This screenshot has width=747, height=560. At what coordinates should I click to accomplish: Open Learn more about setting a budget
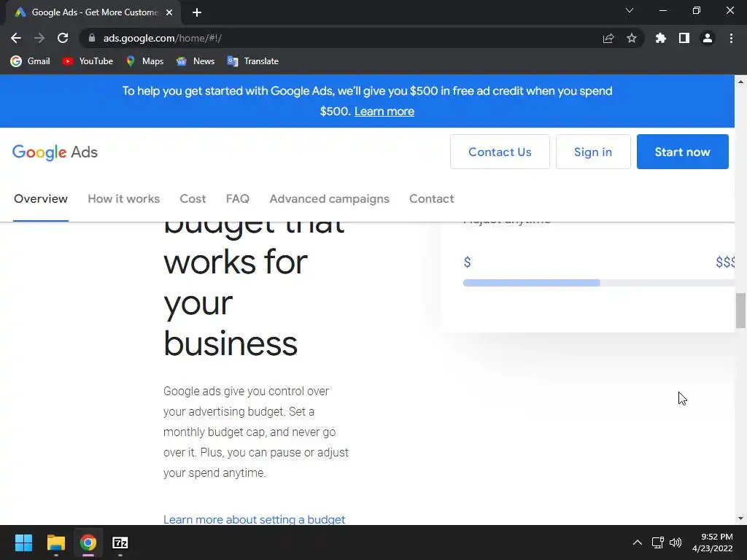coord(254,519)
